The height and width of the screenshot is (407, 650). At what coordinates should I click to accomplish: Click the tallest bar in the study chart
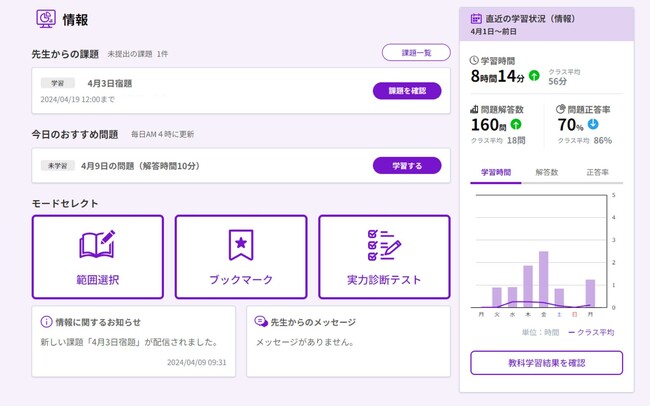point(543,279)
